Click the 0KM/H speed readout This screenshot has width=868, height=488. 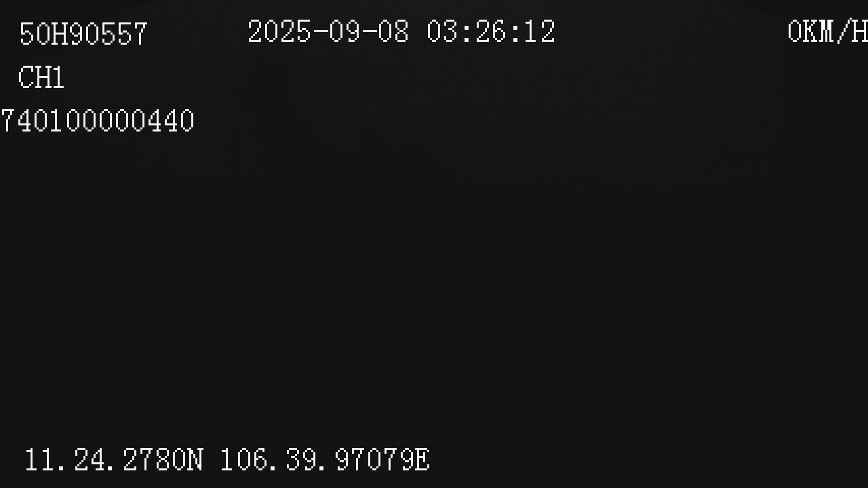tap(827, 32)
